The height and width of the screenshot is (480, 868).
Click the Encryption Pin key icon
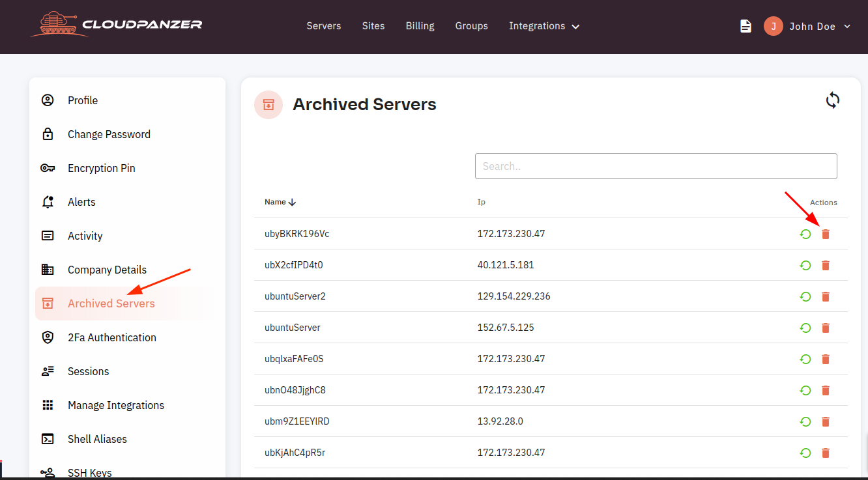48,168
